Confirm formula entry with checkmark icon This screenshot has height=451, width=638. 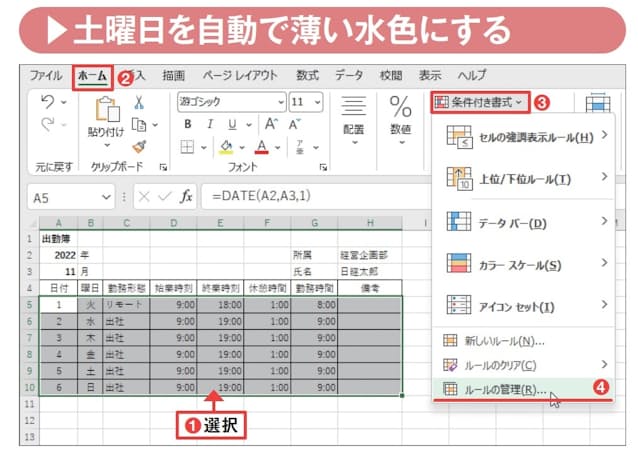pos(165,197)
